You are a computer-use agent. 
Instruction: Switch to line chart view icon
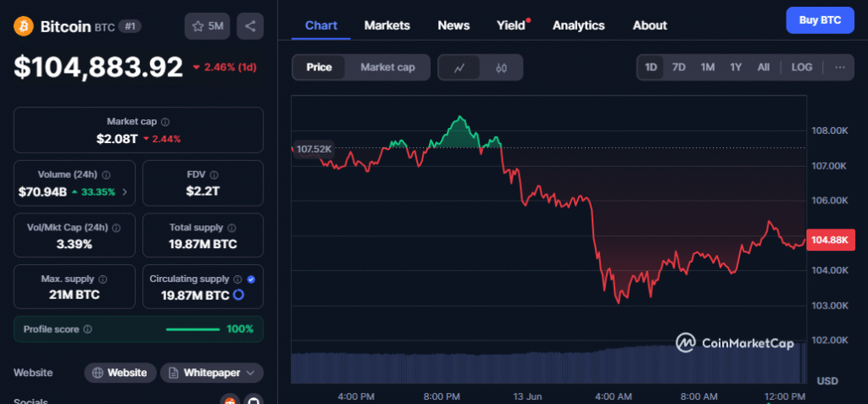pyautogui.click(x=459, y=68)
